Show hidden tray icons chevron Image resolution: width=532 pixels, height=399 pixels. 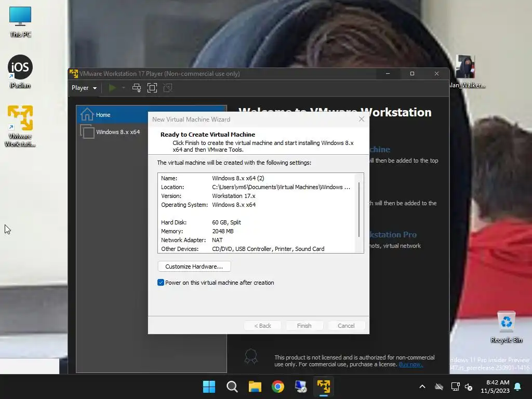click(422, 387)
